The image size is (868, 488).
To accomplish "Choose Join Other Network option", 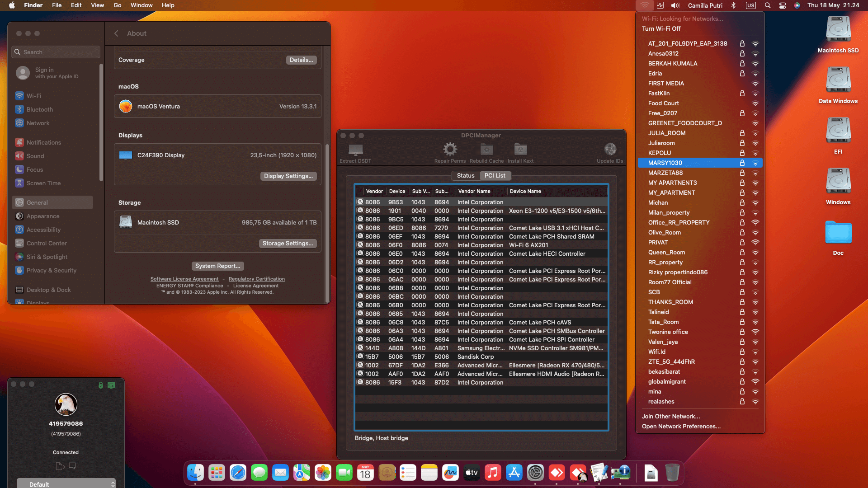I will [x=670, y=417].
